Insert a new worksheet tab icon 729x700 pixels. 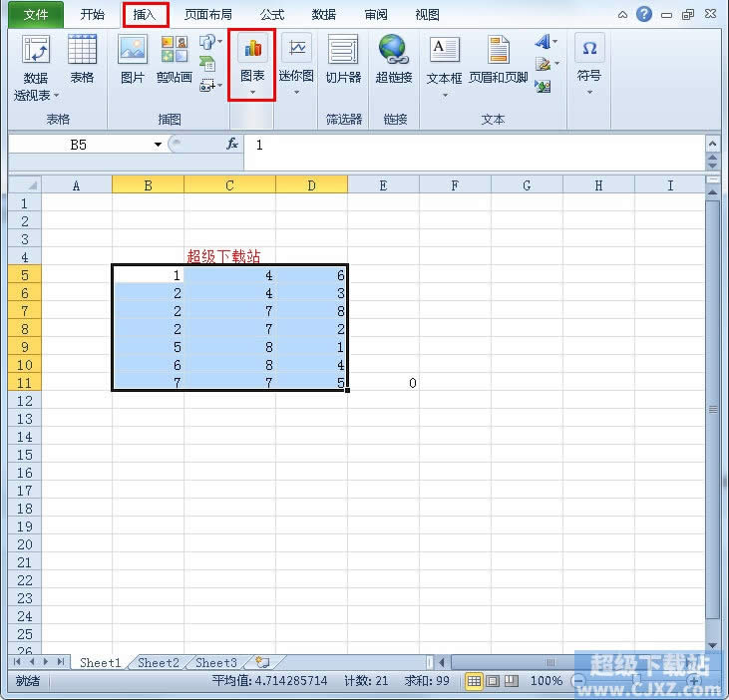pos(263,662)
